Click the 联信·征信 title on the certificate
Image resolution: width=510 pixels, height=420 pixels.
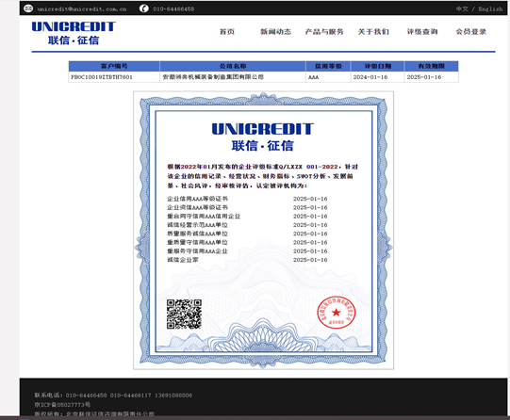(262, 146)
